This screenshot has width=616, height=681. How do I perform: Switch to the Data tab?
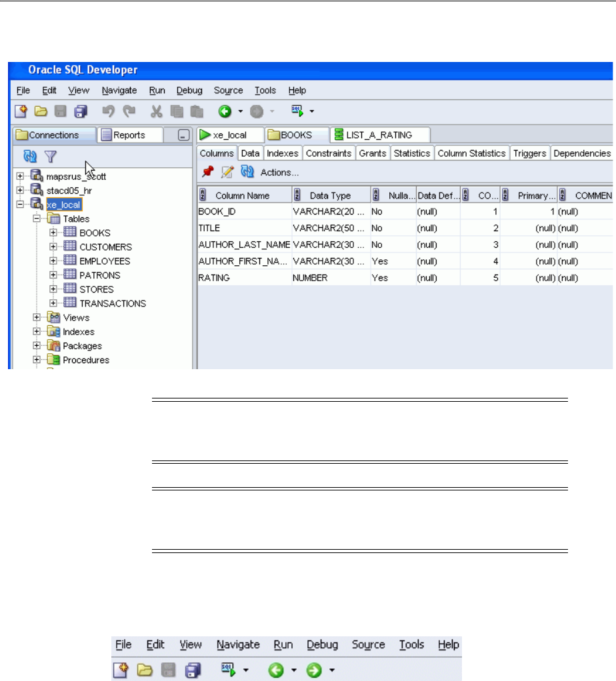(250, 153)
